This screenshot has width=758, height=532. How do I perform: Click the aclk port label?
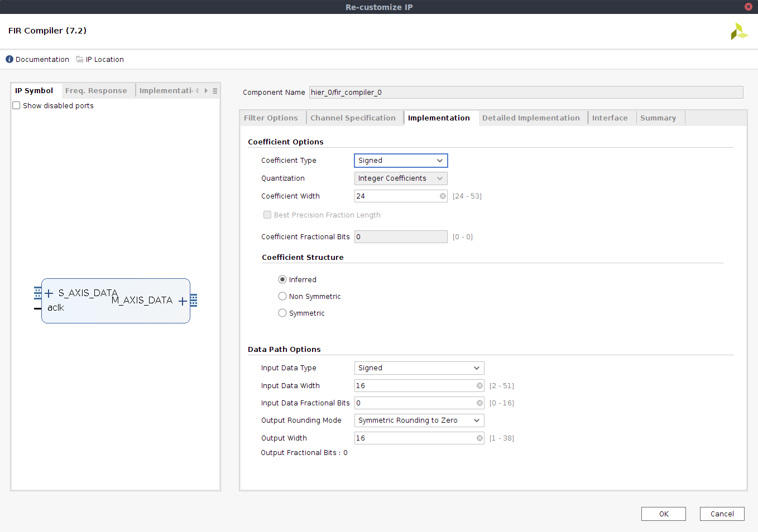[56, 308]
